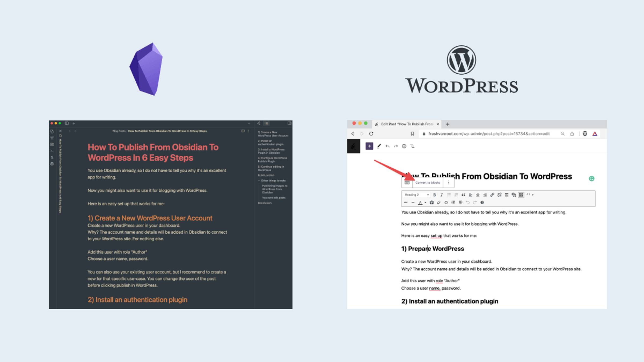Click WordPress top bar Redo arrow
Screen dimensions: 644x362
396,146
